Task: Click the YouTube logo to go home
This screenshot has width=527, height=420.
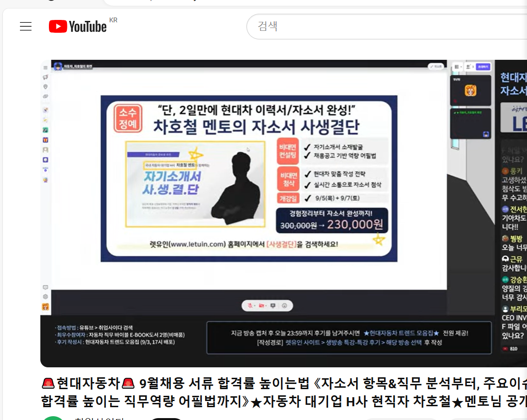Action: coord(78,27)
